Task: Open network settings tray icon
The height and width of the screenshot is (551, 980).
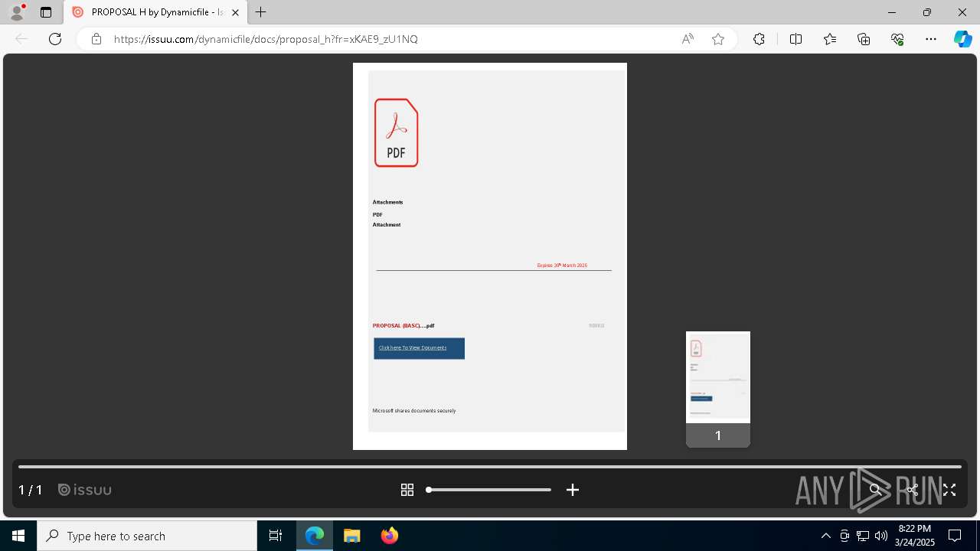Action: tap(863, 536)
